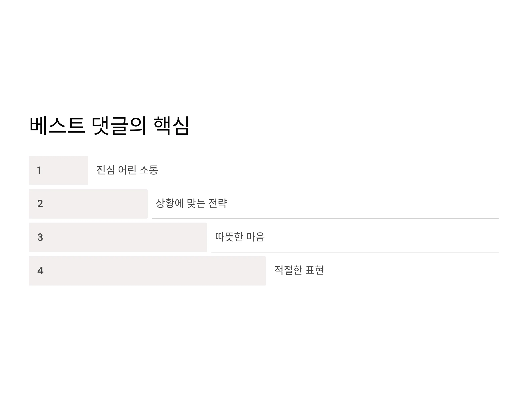Select the shortest gray bar shape

[59, 170]
